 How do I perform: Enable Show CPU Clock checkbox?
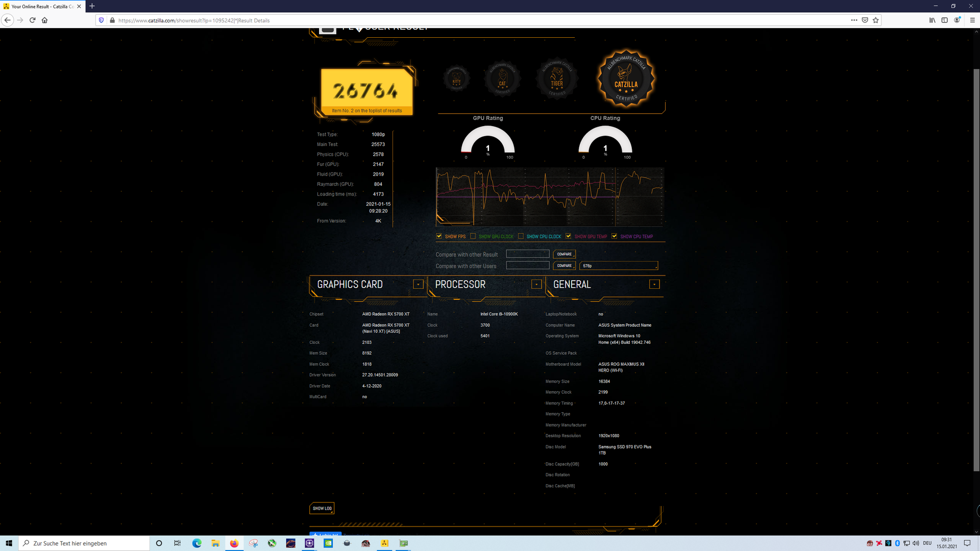coord(521,236)
